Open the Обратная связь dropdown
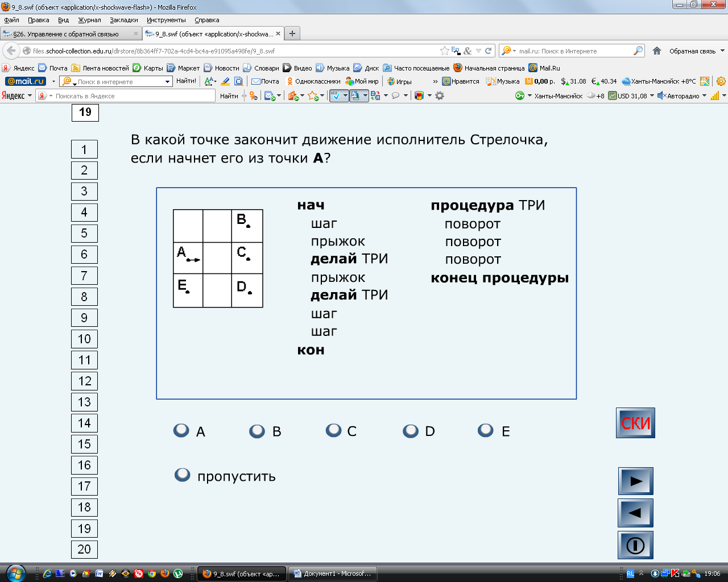The image size is (728, 582). pos(697,51)
